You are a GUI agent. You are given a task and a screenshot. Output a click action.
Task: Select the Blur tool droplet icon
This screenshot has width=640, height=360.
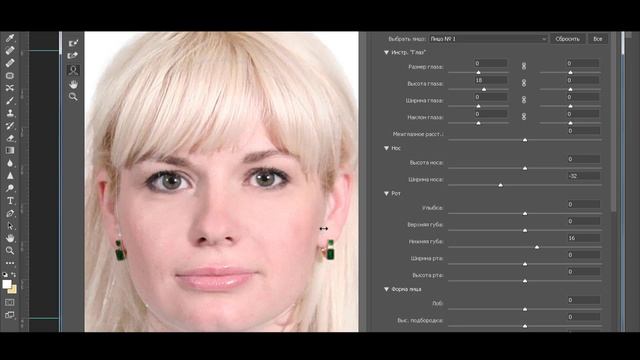(10, 163)
